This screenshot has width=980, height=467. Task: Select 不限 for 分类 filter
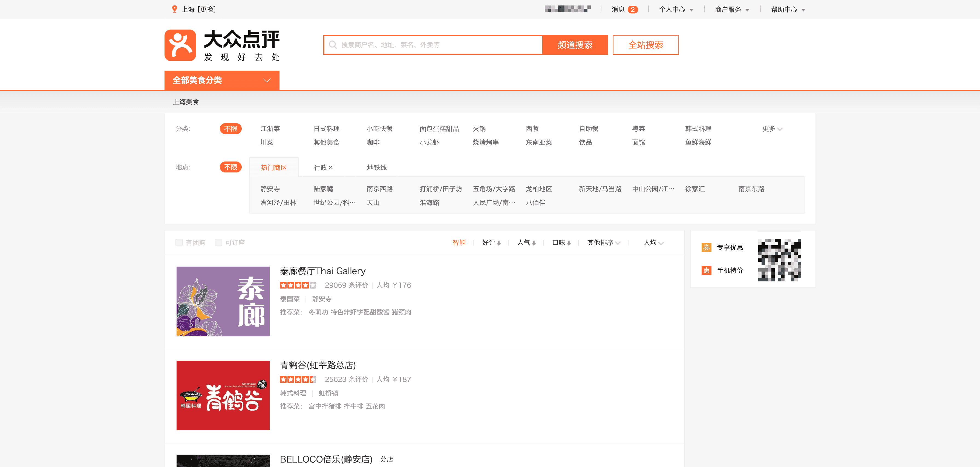230,129
